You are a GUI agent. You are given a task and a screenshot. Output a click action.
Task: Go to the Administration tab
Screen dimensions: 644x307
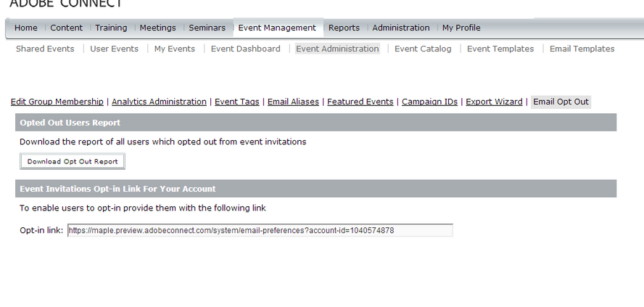click(x=401, y=28)
